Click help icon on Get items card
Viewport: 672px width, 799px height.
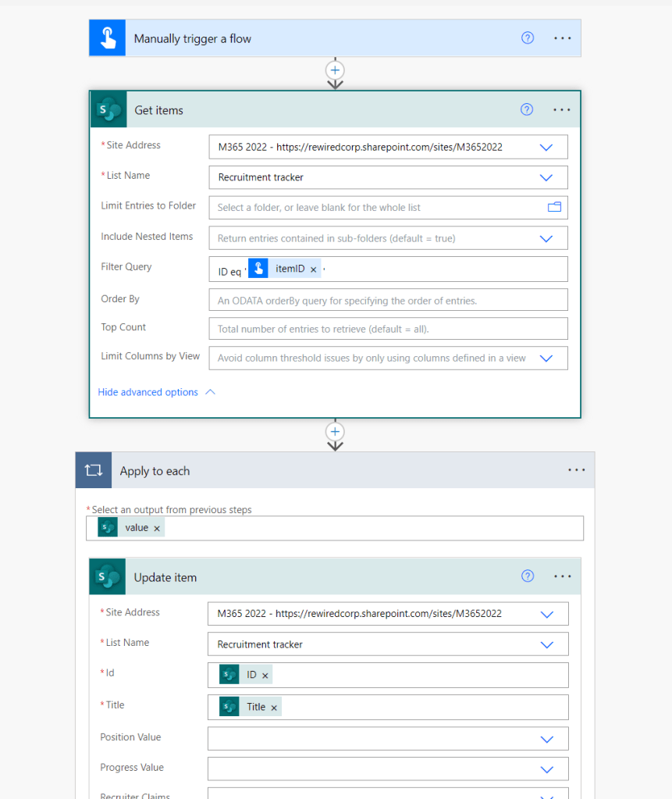pyautogui.click(x=527, y=110)
